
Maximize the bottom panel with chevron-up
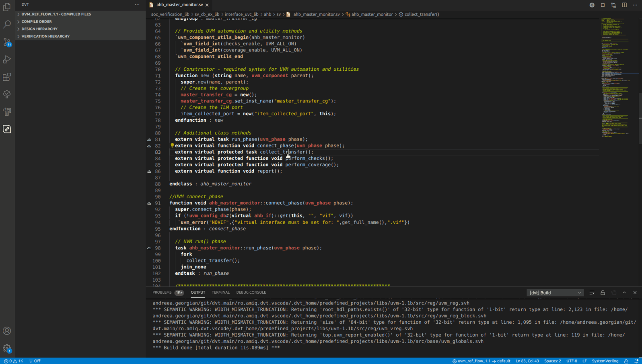pyautogui.click(x=624, y=293)
